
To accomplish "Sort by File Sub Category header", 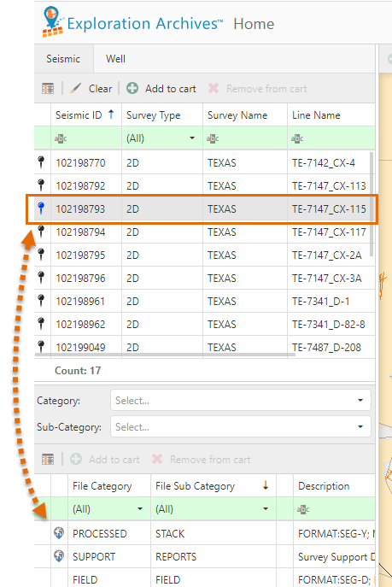I will [214, 486].
